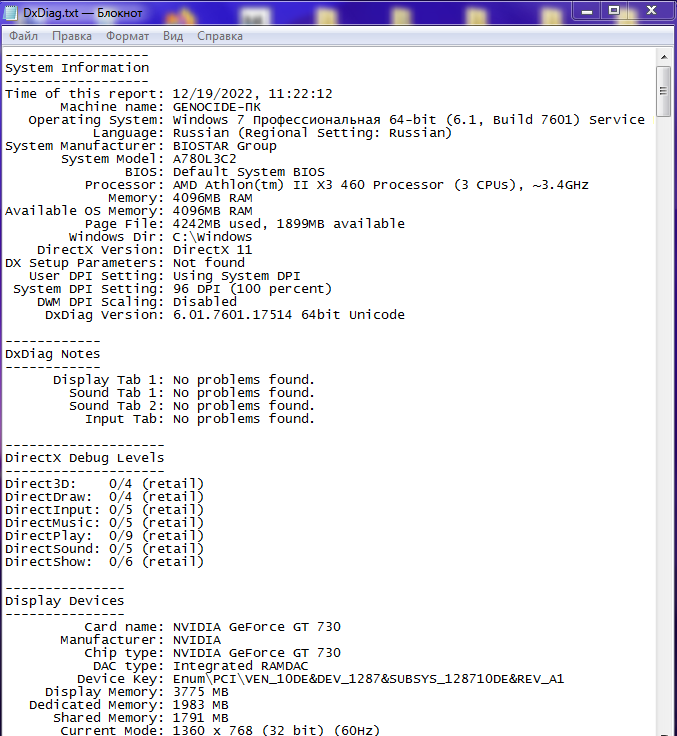Open the Вид menu
Viewport: 677px width, 736px height.
(x=173, y=36)
